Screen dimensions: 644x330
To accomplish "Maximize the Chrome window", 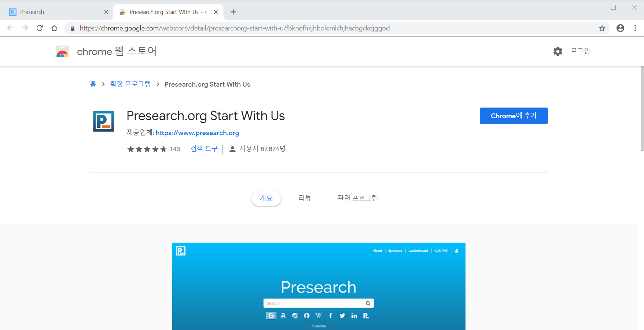I will click(x=613, y=7).
